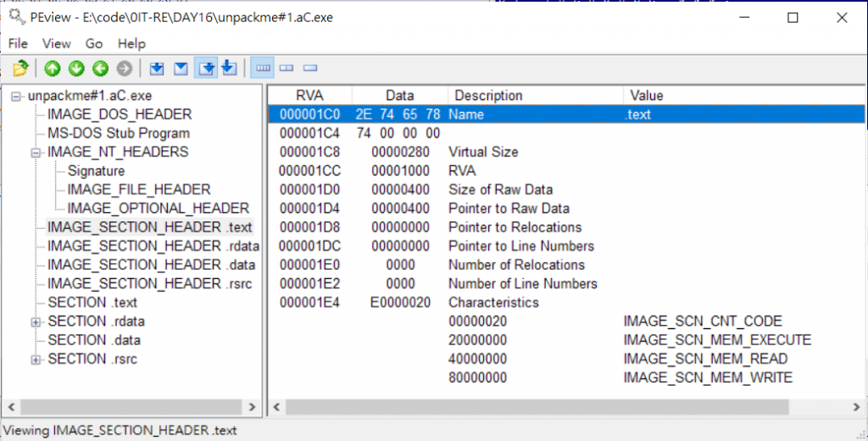The width and height of the screenshot is (868, 441).
Task: Toggle the last view-mode icon in toolbar
Action: 310,68
